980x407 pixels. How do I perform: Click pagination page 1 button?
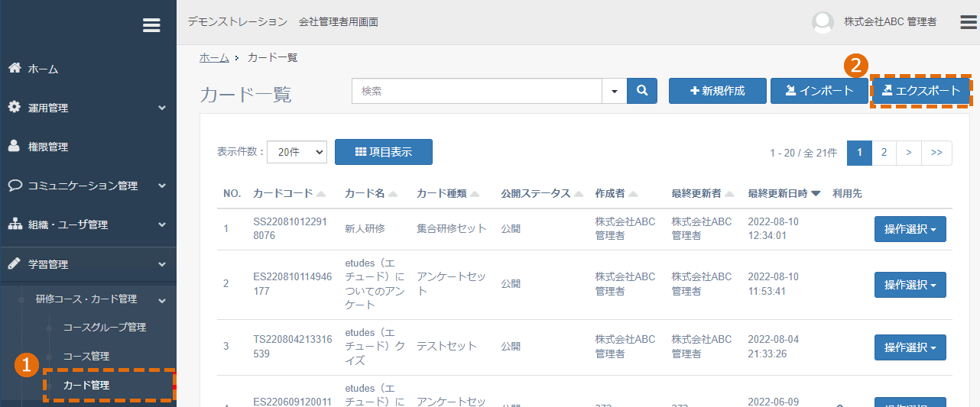pos(859,153)
